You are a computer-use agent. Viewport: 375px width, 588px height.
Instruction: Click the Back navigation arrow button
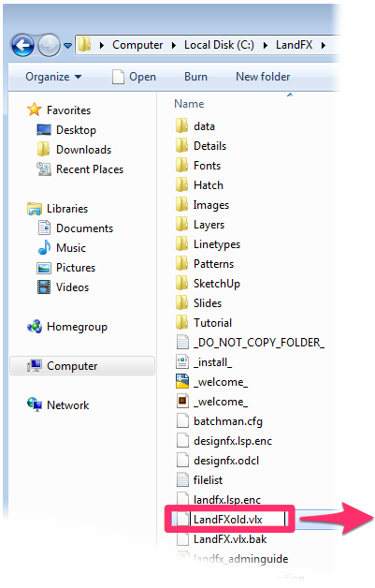click(22, 45)
